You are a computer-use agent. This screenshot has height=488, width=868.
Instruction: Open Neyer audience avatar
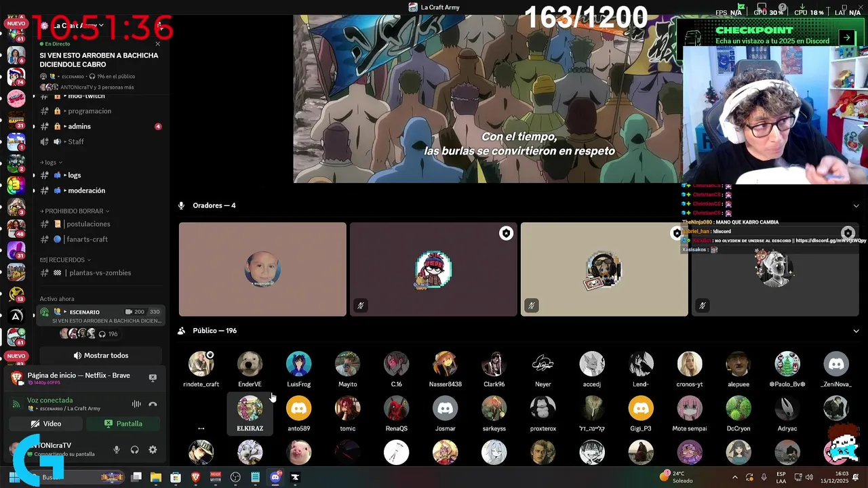tap(542, 364)
